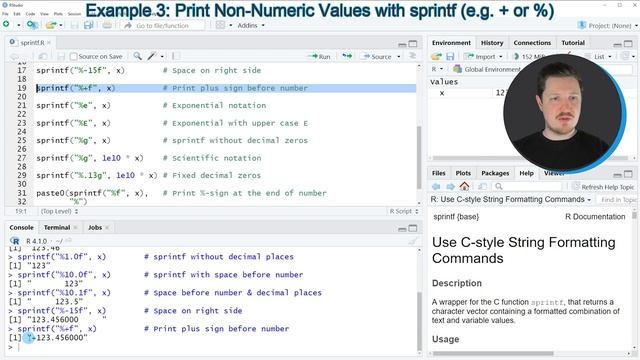Click the Go to file/function field
The image size is (640, 360).
[162, 25]
